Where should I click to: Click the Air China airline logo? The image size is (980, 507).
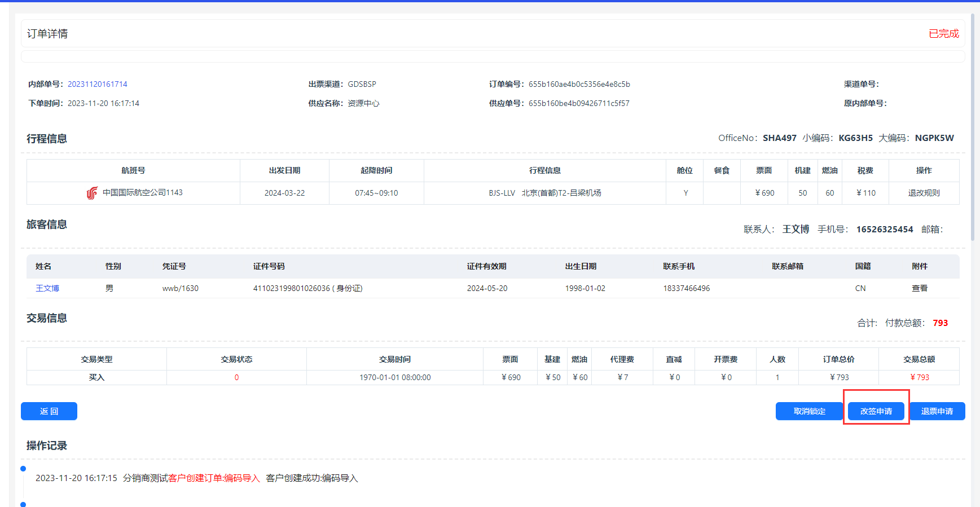click(x=92, y=193)
